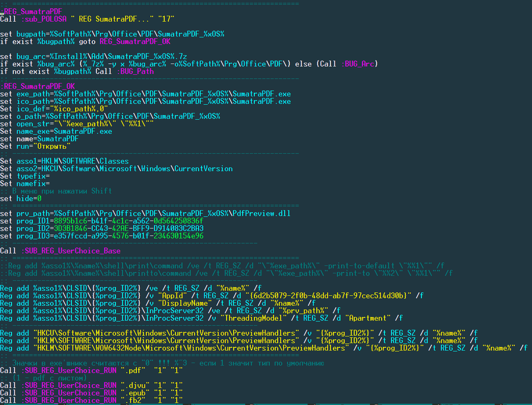Click the "Set ico_def=" line
This screenshot has height=405, width=532.
coord(54,108)
